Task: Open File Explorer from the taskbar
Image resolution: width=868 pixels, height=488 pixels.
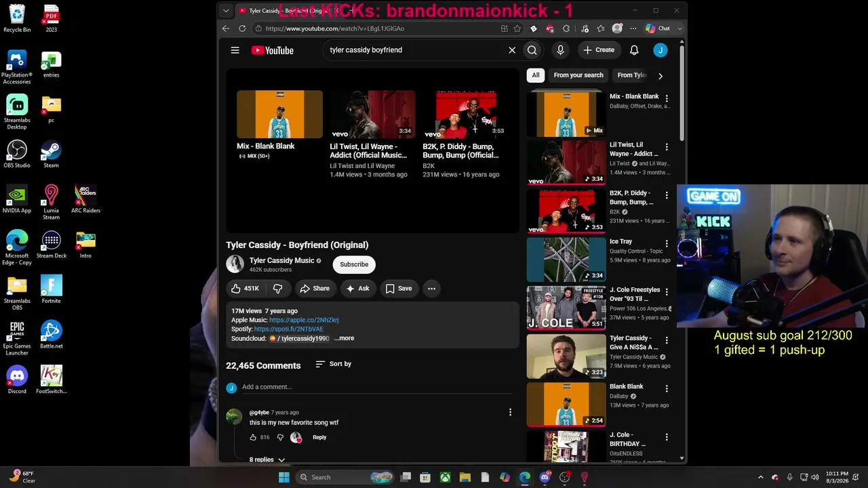Action: 465,477
